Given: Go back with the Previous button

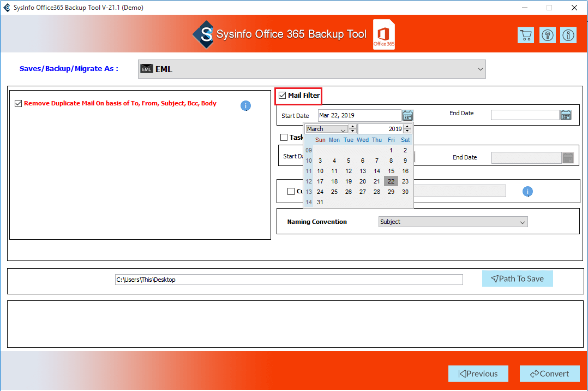Looking at the screenshot, I should 478,374.
